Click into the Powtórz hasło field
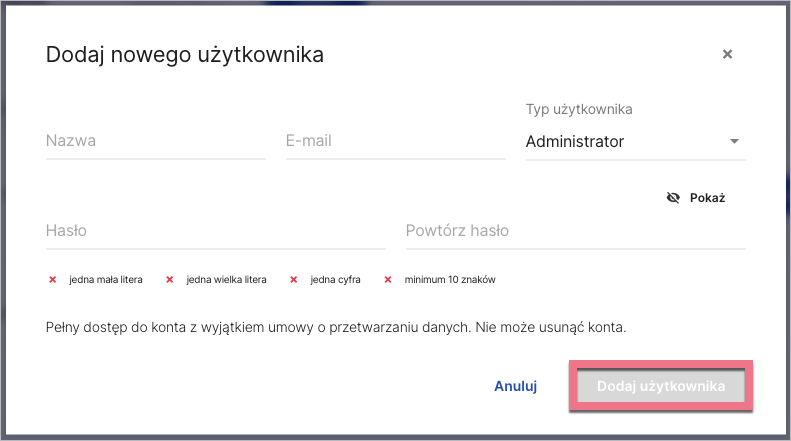Viewport: 791px width, 441px height. click(x=575, y=231)
